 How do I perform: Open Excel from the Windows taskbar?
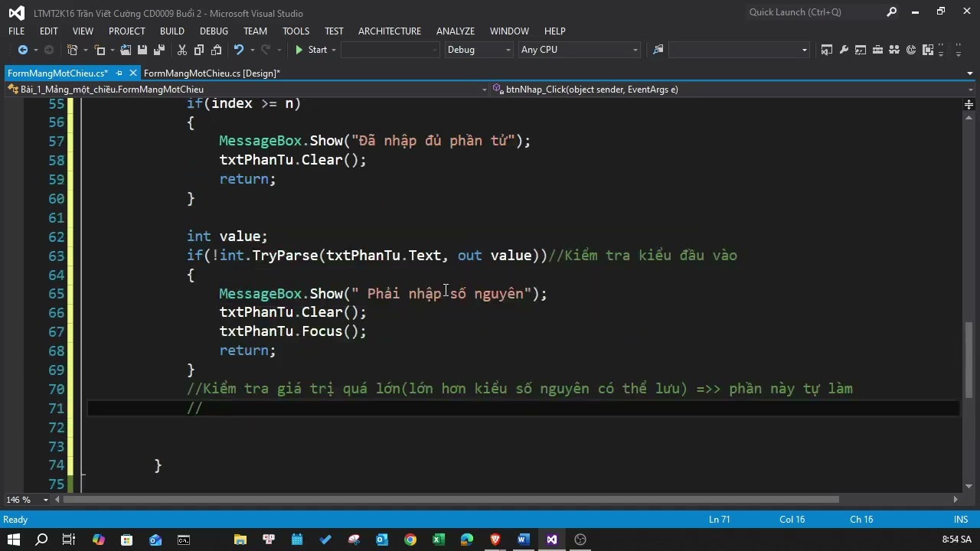coord(439,540)
